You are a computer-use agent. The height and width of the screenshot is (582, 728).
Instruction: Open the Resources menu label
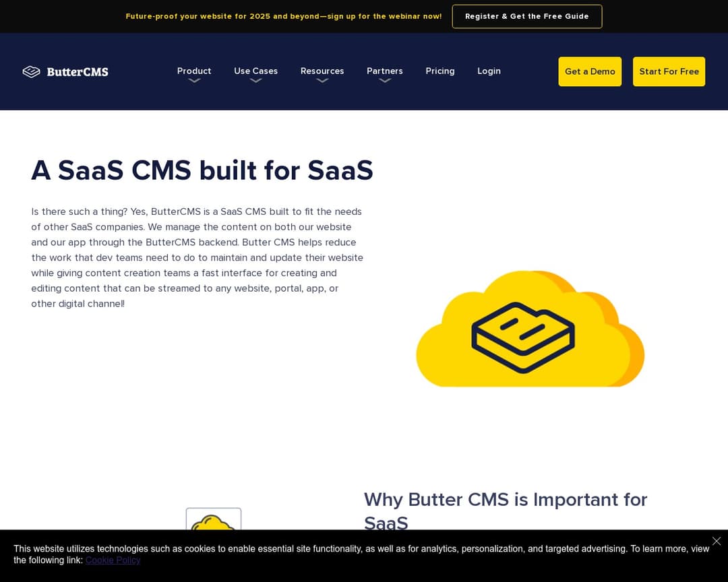pos(322,71)
